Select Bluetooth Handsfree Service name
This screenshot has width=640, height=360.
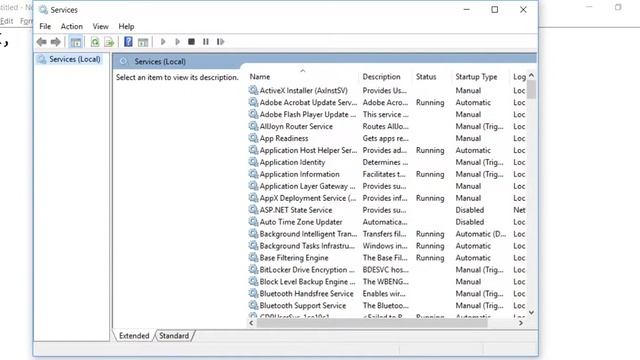pyautogui.click(x=307, y=293)
